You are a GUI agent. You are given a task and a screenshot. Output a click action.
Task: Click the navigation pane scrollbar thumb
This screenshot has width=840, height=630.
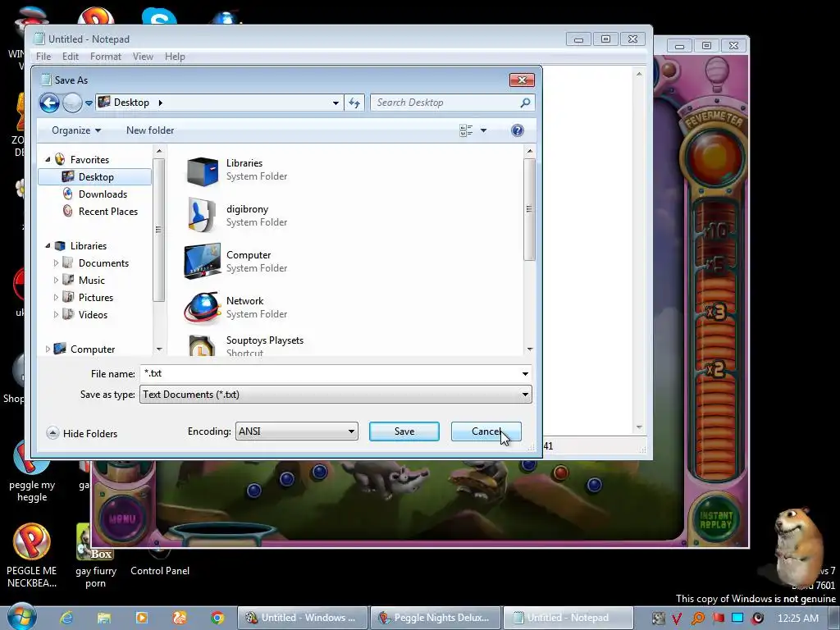tap(158, 230)
